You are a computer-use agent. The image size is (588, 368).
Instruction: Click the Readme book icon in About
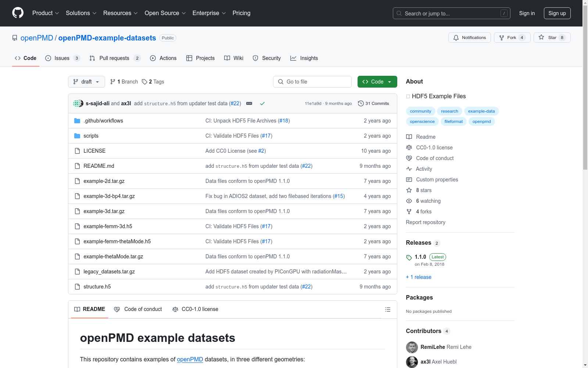(x=409, y=137)
